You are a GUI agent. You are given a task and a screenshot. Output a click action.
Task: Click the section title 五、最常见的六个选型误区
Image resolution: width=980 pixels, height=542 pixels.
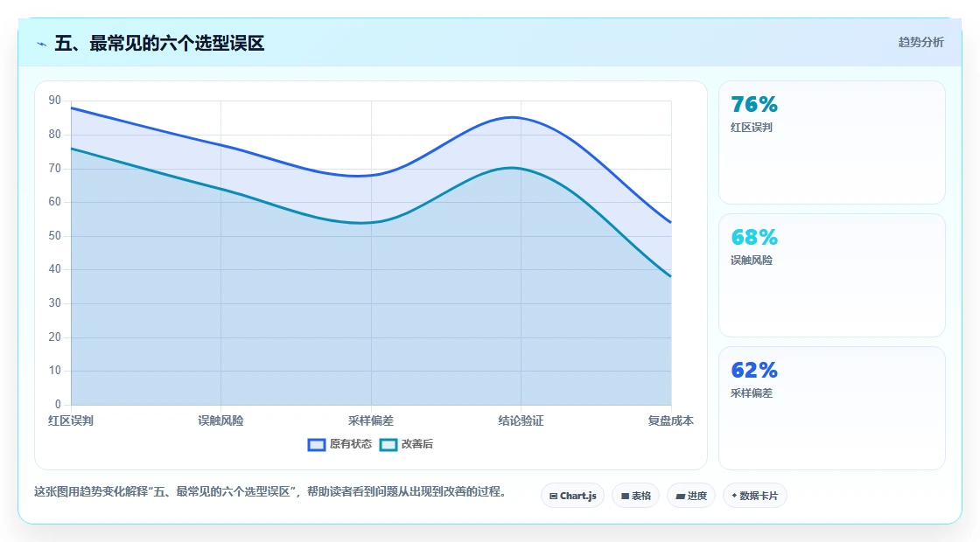(x=159, y=43)
